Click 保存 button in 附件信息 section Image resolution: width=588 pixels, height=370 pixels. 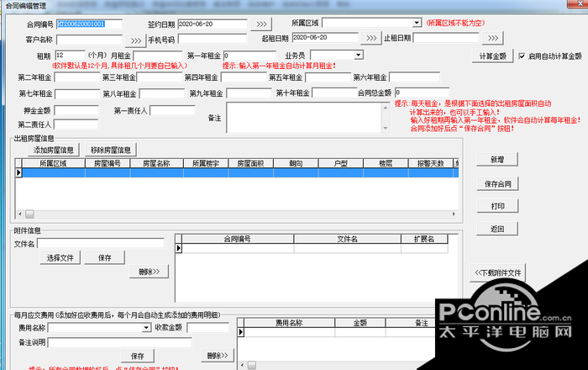coord(105,258)
